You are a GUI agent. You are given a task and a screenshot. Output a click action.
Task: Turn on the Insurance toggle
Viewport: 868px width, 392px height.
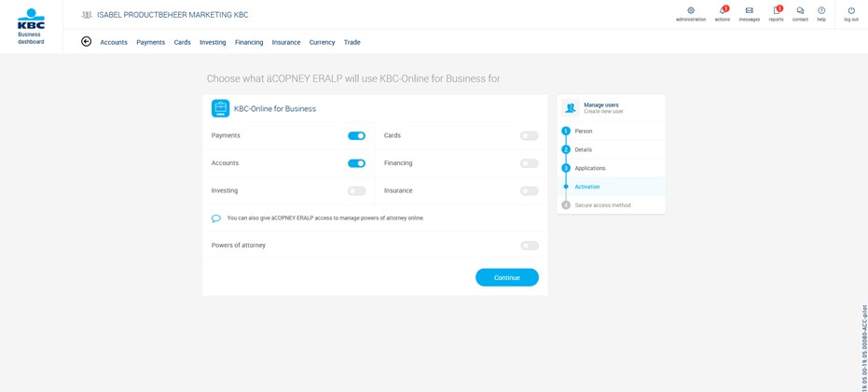tap(530, 190)
